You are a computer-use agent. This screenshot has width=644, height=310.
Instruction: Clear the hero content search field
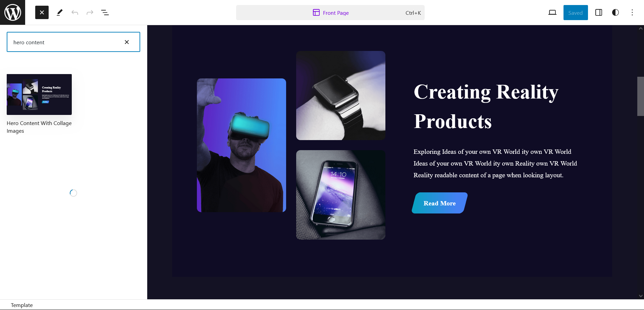tap(127, 42)
